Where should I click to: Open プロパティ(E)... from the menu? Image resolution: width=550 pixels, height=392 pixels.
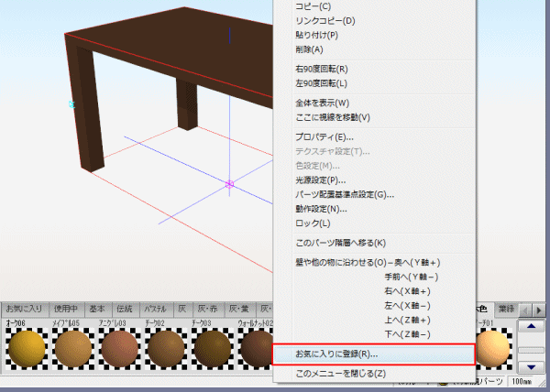324,136
